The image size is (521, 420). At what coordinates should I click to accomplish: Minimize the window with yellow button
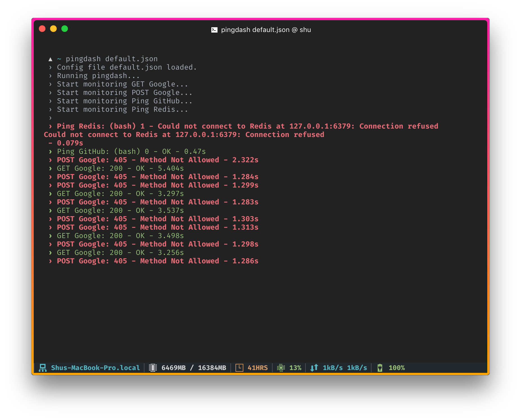tap(53, 29)
